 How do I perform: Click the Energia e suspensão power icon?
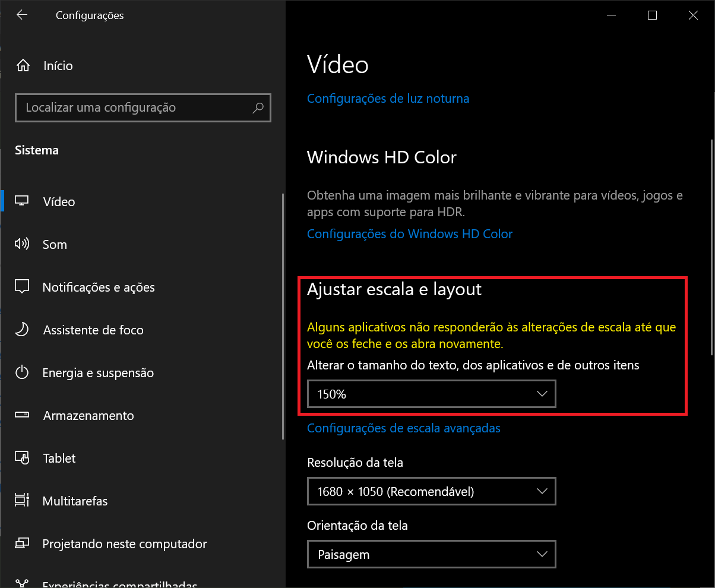[x=22, y=372]
